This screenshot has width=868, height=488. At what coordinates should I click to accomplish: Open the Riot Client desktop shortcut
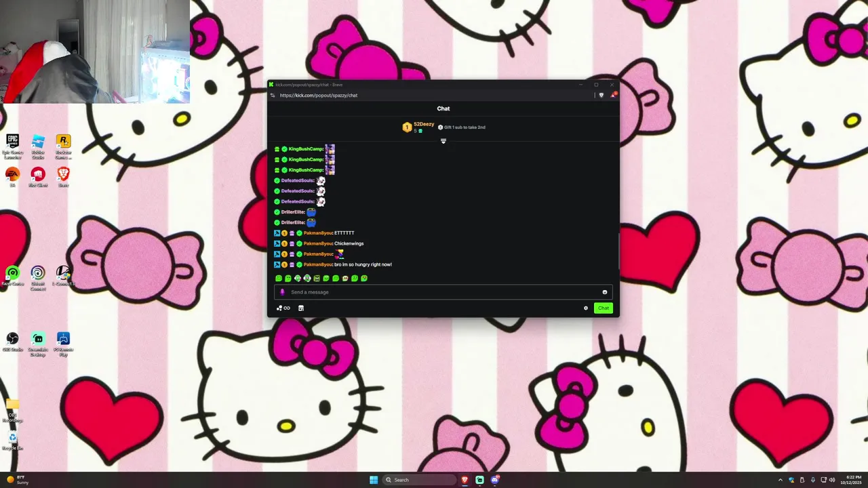pyautogui.click(x=38, y=177)
